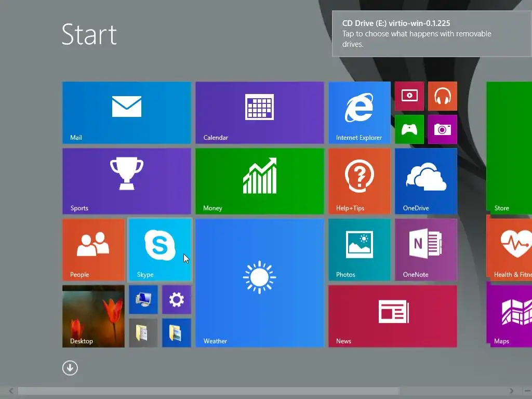Screen dimensions: 532x399
Task: Show all apps with down arrow button
Action: pos(70,368)
